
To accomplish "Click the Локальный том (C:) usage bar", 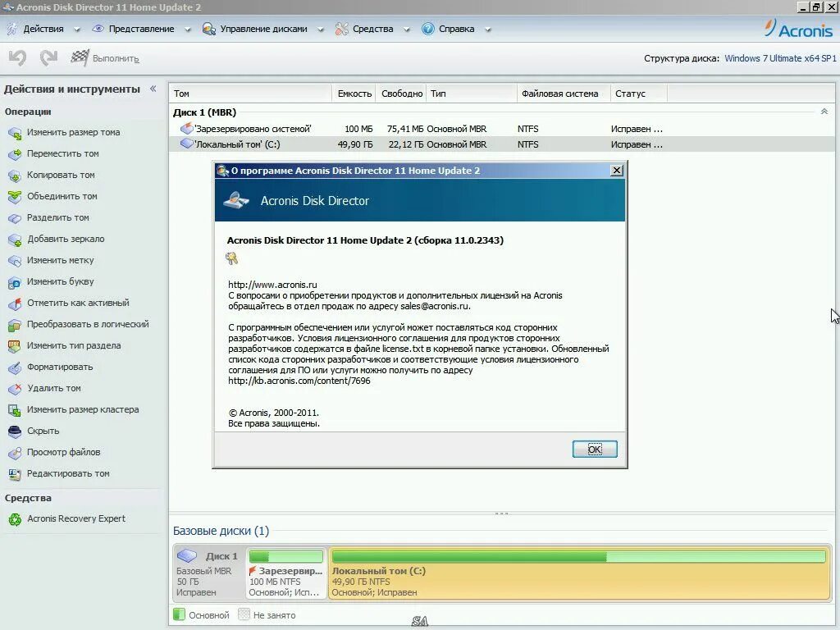I will point(579,557).
